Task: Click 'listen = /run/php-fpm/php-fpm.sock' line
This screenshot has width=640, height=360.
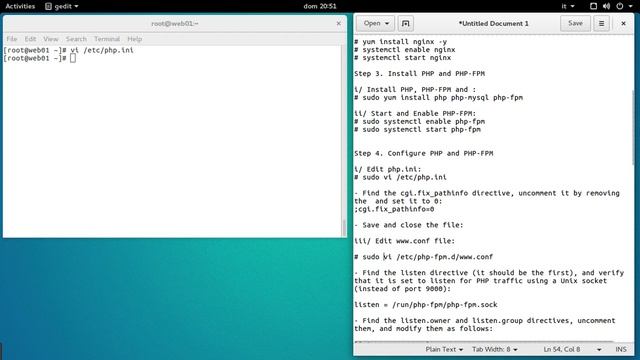Action: 426,305
